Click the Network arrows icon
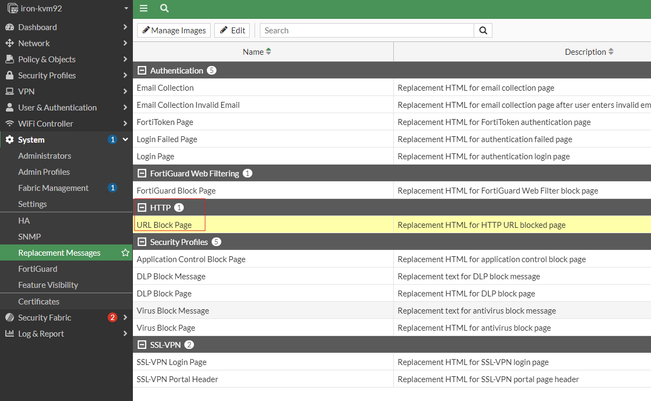 pos(10,43)
